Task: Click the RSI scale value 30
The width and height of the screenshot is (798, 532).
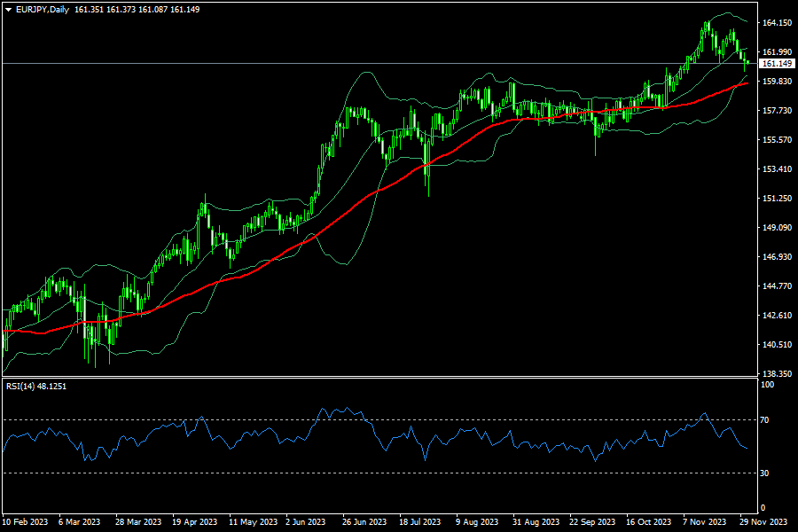Action: [764, 473]
